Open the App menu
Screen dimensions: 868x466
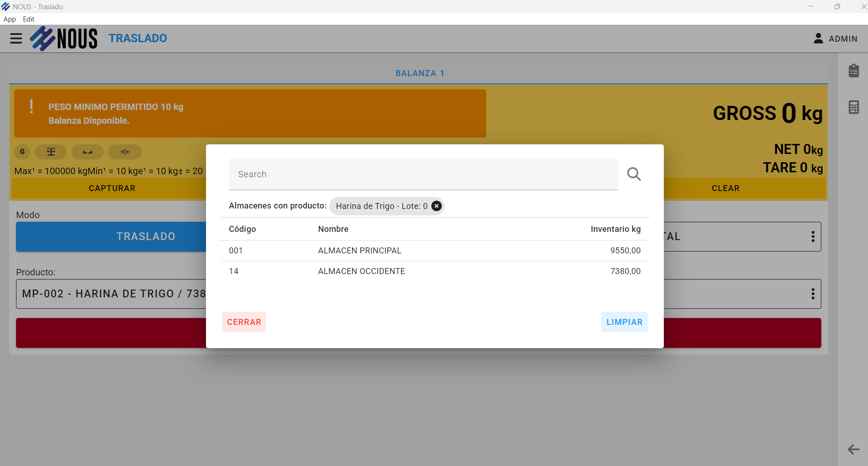10,19
